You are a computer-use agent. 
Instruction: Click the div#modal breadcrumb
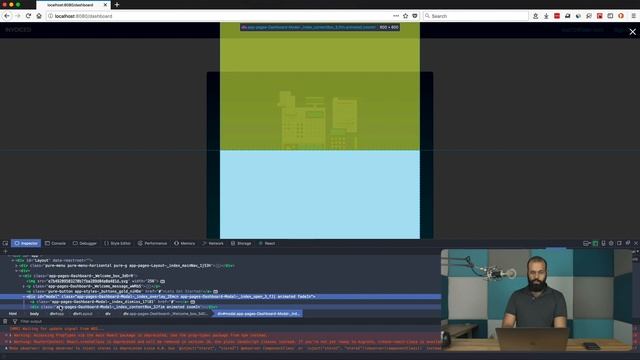click(x=258, y=314)
